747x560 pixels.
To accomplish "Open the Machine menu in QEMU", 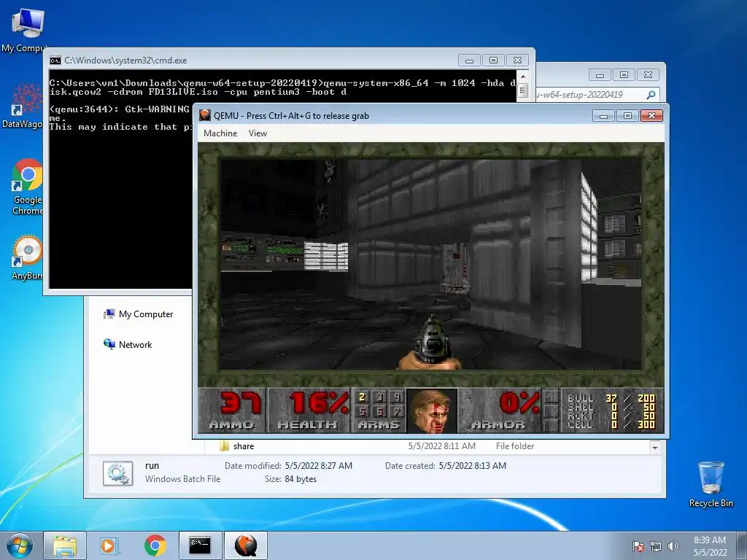I will [x=220, y=133].
